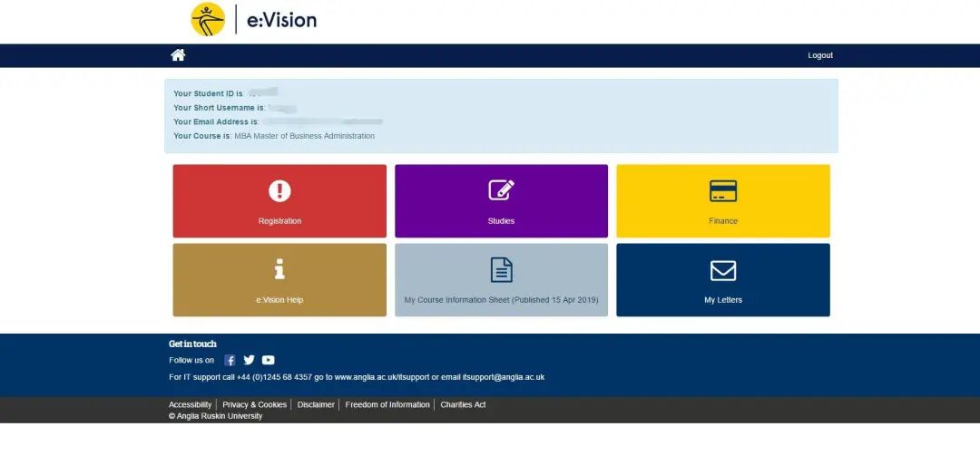
Task: Click the course information document icon
Action: pos(501,269)
